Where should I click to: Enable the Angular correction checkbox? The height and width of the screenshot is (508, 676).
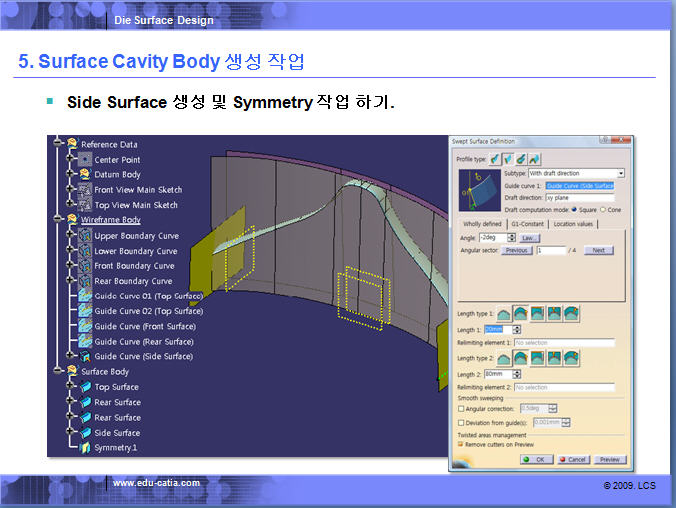tap(460, 408)
